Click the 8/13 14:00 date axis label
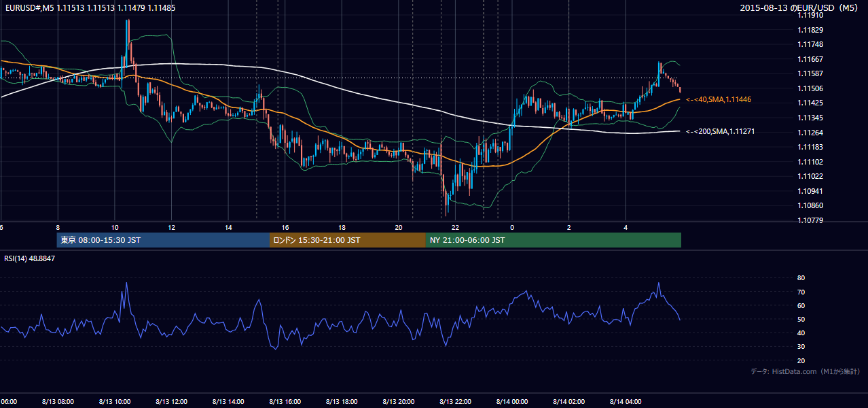This screenshot has width=868, height=408. click(228, 401)
